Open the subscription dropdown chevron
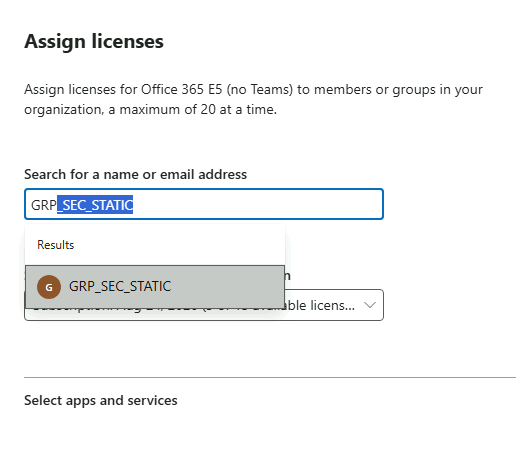 pos(370,305)
